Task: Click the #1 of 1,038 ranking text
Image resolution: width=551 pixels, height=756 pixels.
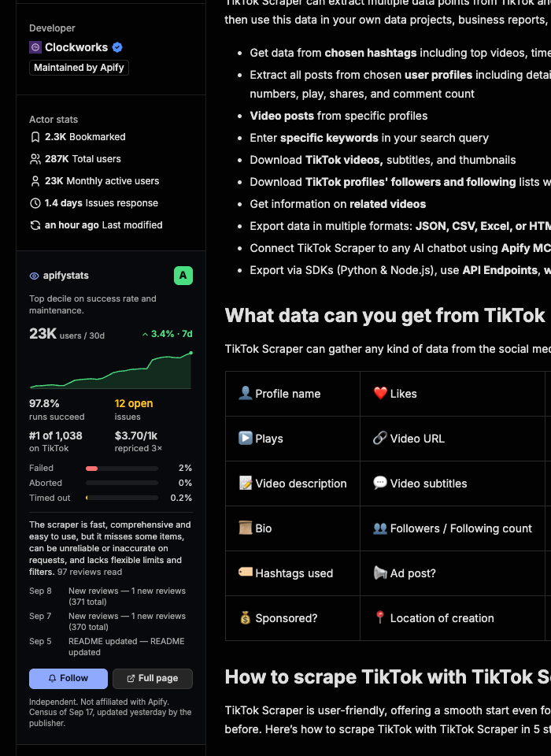Action: [x=56, y=435]
